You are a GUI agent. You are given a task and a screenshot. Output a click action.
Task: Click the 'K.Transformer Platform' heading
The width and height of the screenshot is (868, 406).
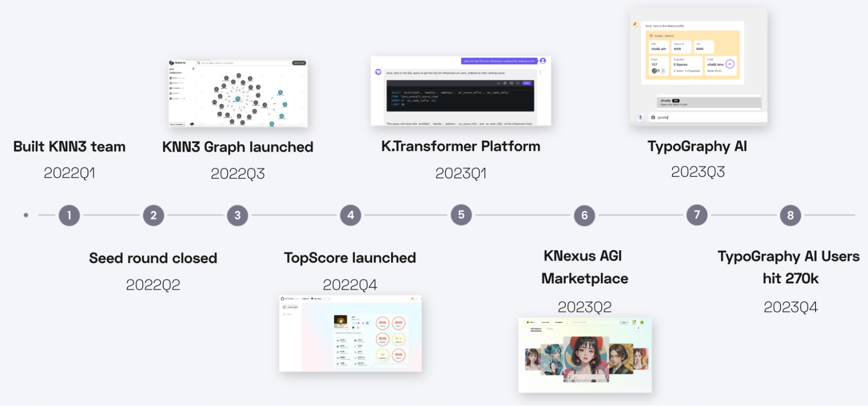(x=461, y=146)
